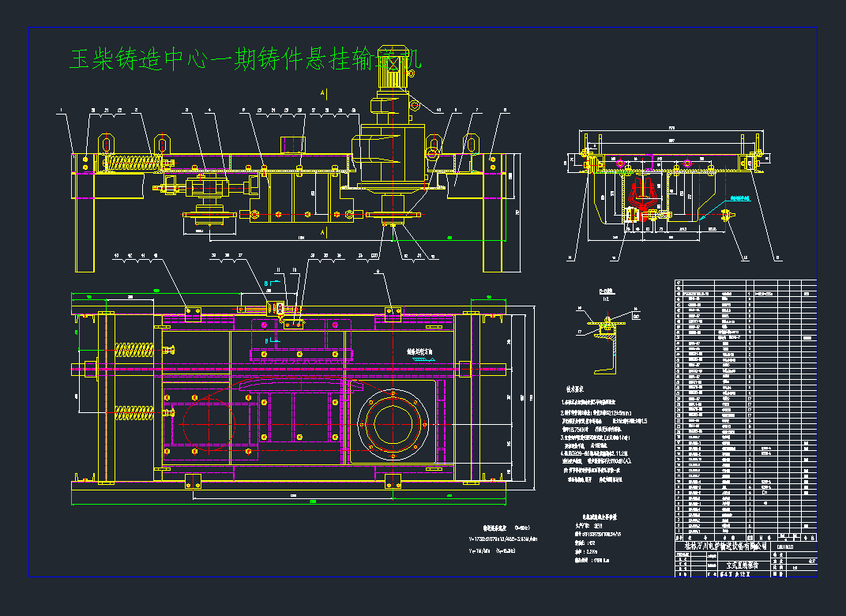Click the leftmost lifting lug on the front elevation
Viewport: 846px width, 616px height.
click(x=105, y=145)
